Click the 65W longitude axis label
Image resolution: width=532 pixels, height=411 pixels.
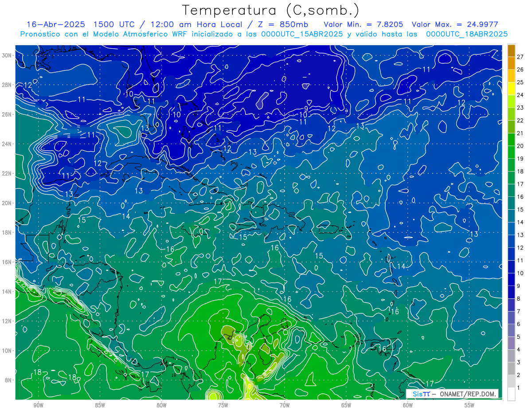346,406
